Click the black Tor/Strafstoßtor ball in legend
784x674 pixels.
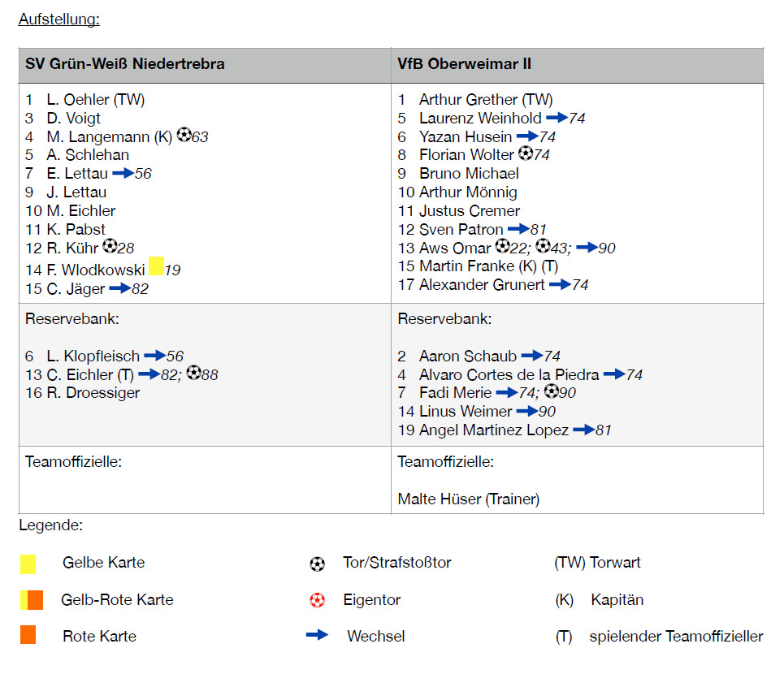tap(317, 564)
